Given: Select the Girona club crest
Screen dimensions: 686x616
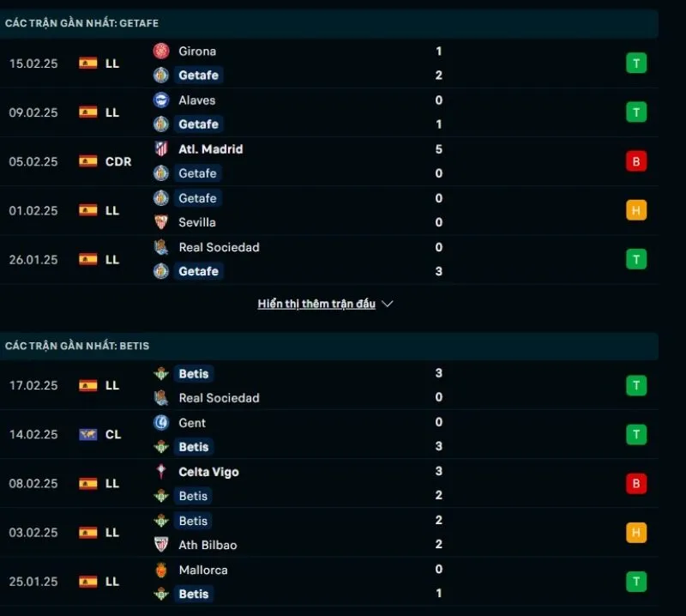Looking at the screenshot, I should [x=160, y=51].
